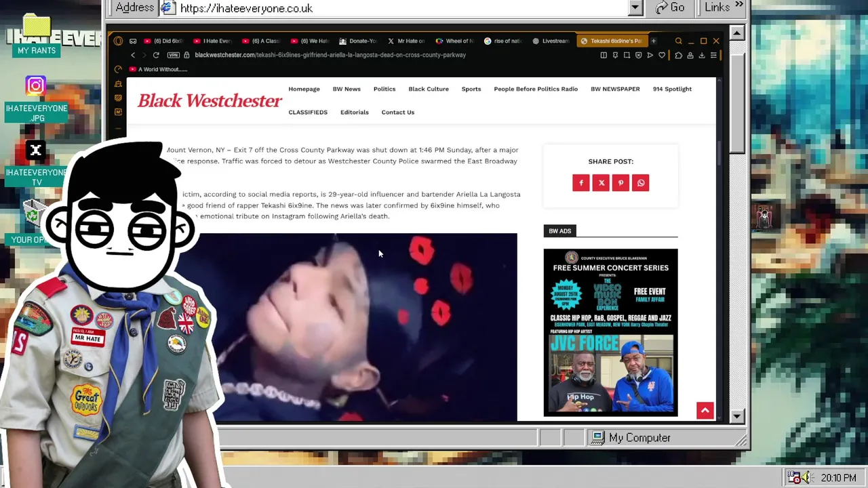The width and height of the screenshot is (868, 488).
Task: Click the send flow arrow icon
Action: 650,55
